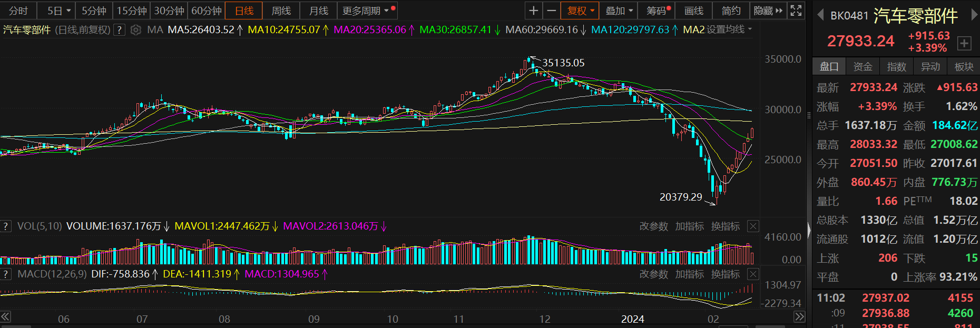
Task: Go to previous sector with left arrow
Action: tap(820, 15)
